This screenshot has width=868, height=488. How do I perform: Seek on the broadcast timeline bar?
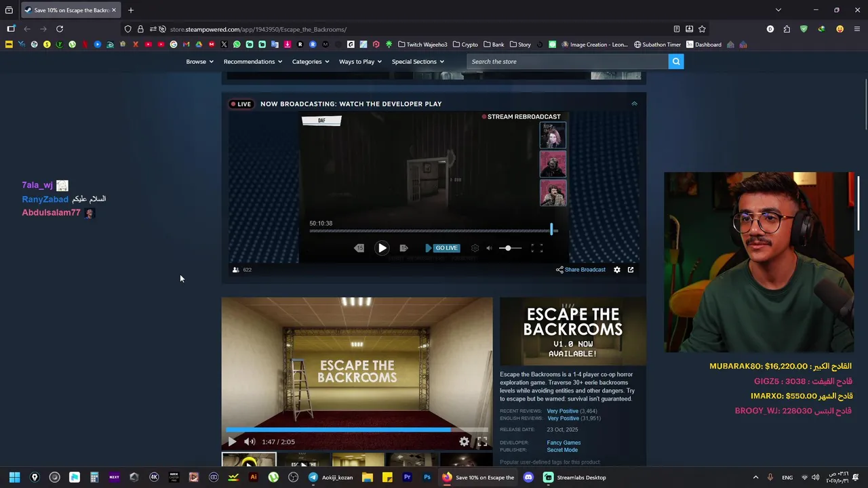point(433,231)
